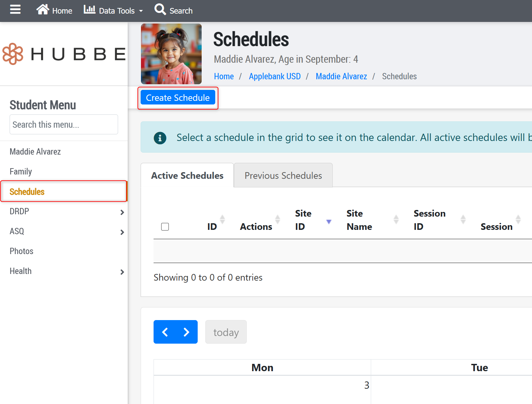Focus the Search this menu field
Viewport: 532px width, 404px height.
coord(64,124)
